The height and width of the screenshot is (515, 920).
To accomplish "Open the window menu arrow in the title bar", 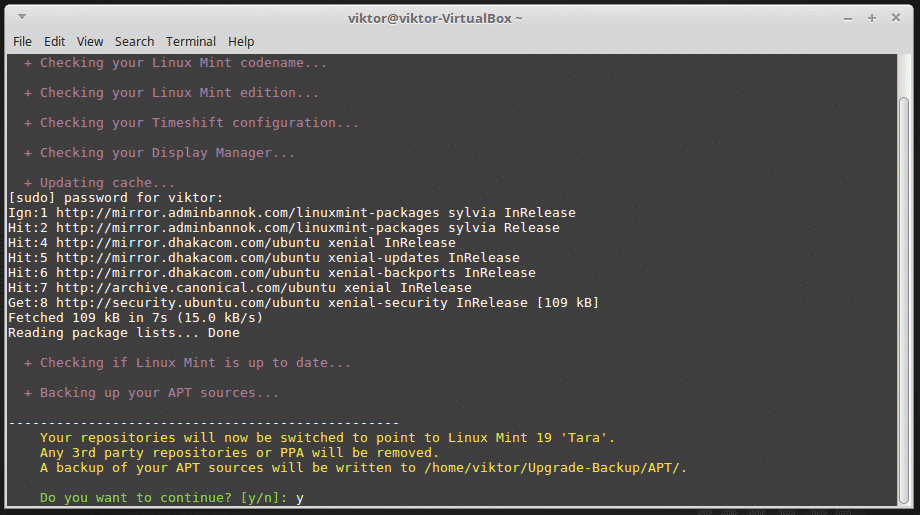I will click(x=22, y=17).
